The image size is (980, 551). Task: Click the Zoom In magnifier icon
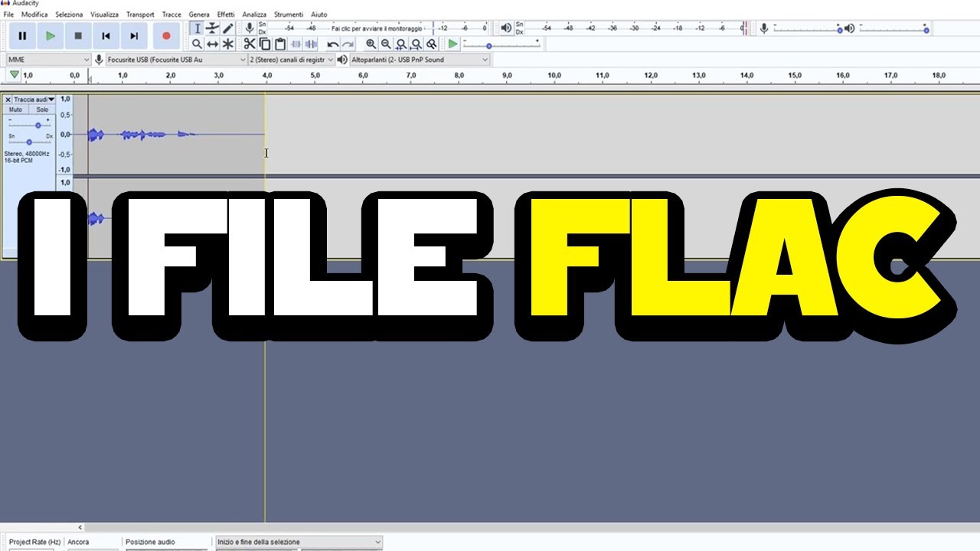pos(371,44)
